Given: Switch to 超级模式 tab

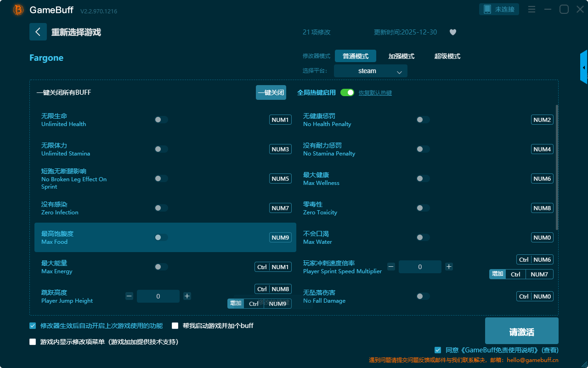Looking at the screenshot, I should [447, 56].
